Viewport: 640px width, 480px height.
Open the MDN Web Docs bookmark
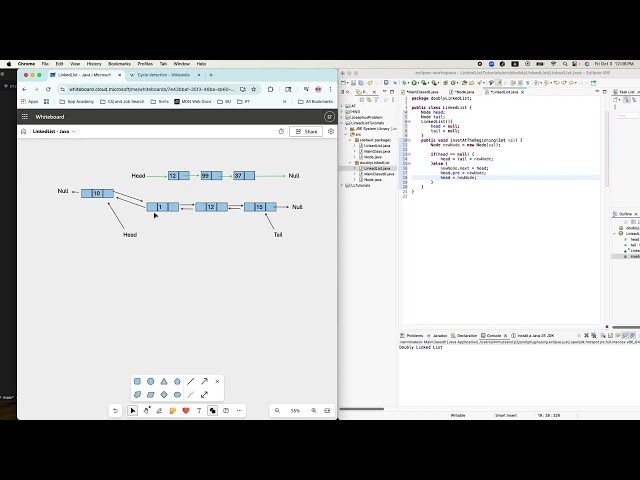pyautogui.click(x=193, y=101)
